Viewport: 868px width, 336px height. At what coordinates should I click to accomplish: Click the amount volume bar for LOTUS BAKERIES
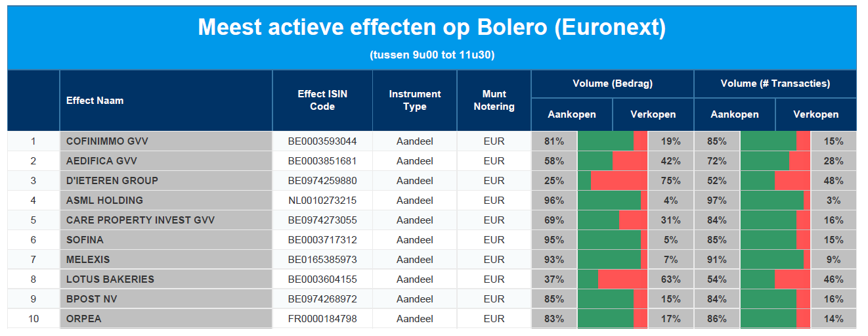click(612, 279)
